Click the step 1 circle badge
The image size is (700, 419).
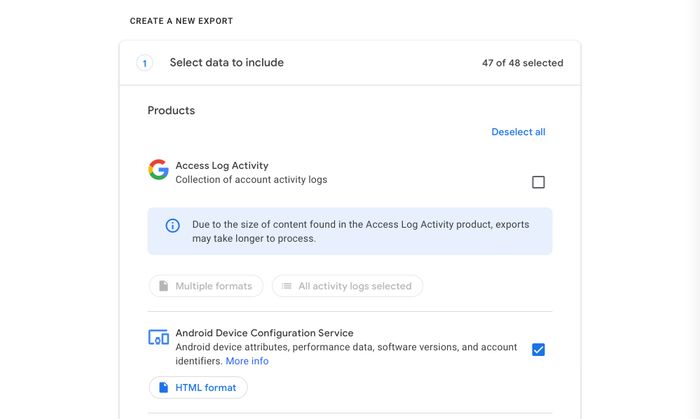pyautogui.click(x=144, y=63)
